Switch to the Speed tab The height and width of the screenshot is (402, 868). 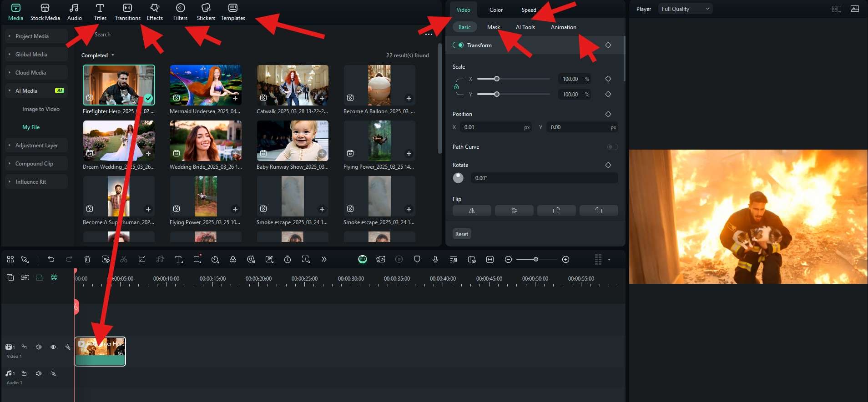529,10
